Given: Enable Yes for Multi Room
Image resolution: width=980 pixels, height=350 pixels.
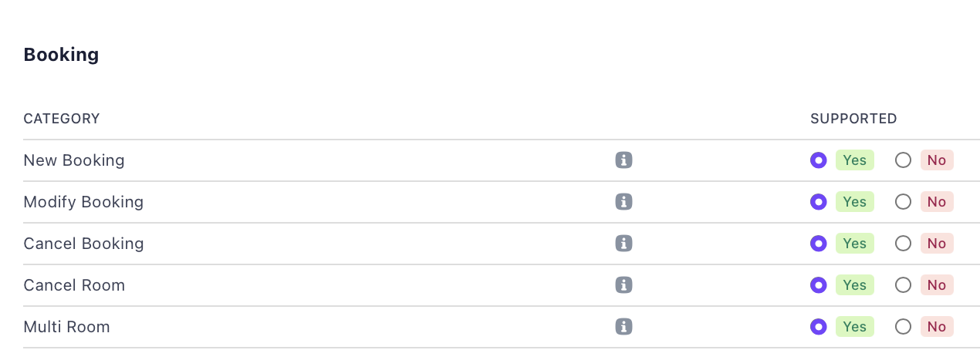Looking at the screenshot, I should click(x=818, y=327).
